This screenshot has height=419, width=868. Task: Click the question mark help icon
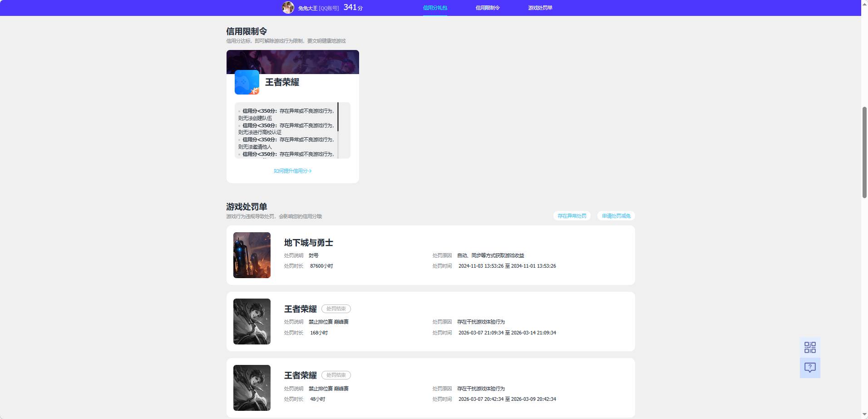[x=810, y=368]
